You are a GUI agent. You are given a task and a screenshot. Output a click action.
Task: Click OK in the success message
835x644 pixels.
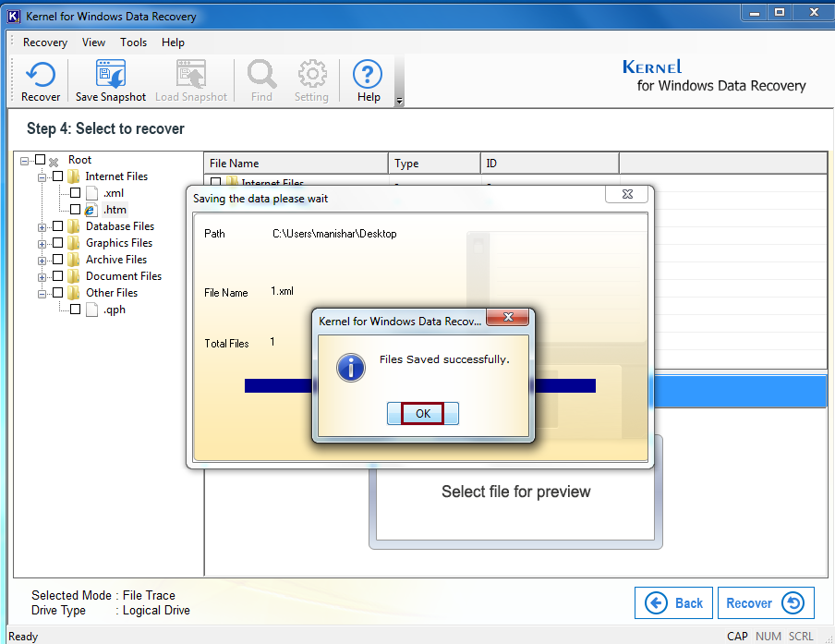click(x=423, y=413)
